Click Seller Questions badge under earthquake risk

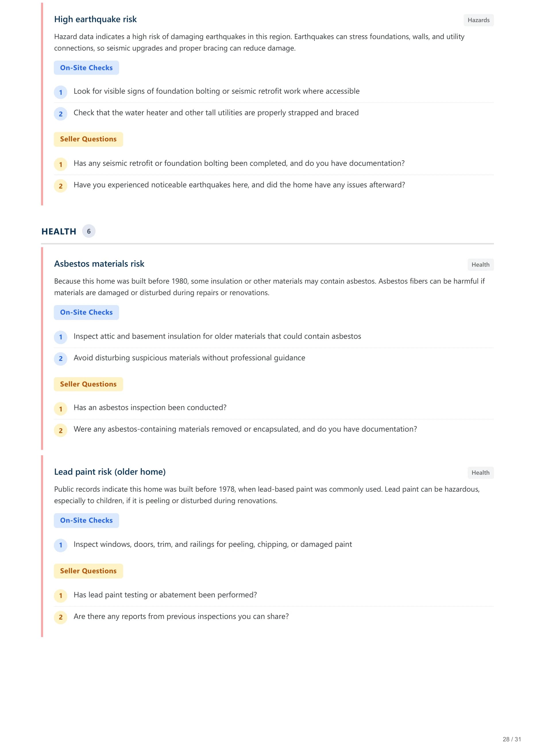[x=88, y=139]
